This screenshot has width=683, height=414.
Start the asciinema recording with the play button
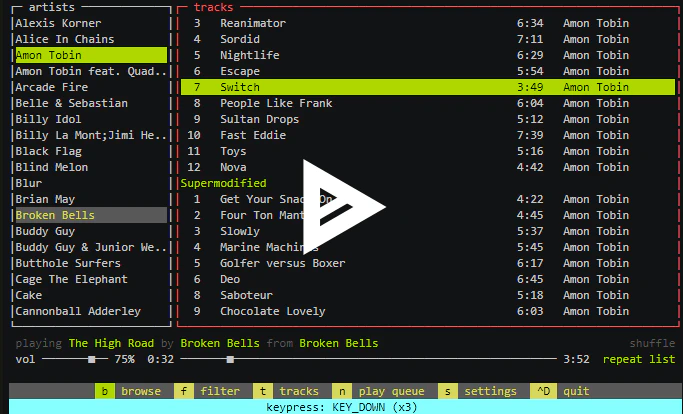coord(344,207)
